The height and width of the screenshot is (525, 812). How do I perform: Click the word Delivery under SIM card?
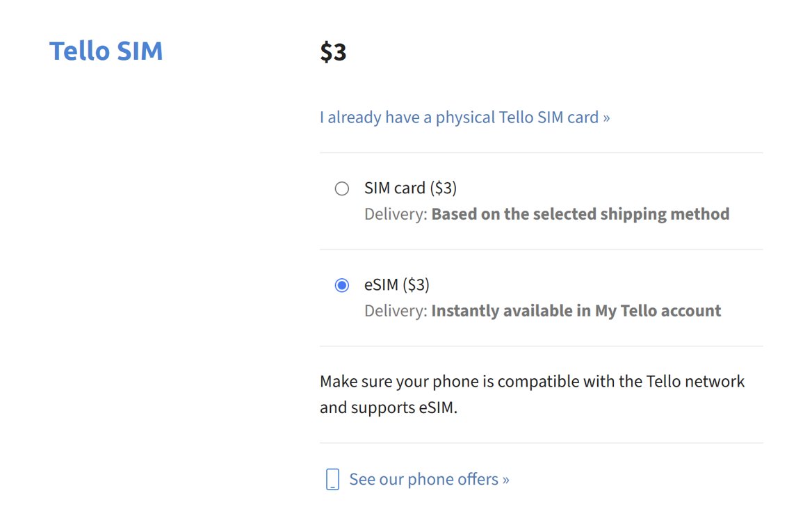(396, 214)
